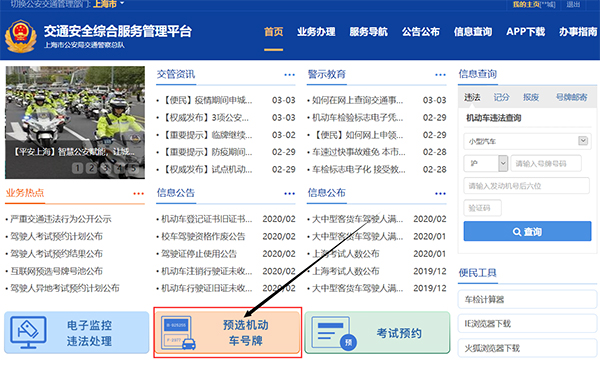Open the 沪 plate prefix dropdown
600x368 pixels.
486,163
